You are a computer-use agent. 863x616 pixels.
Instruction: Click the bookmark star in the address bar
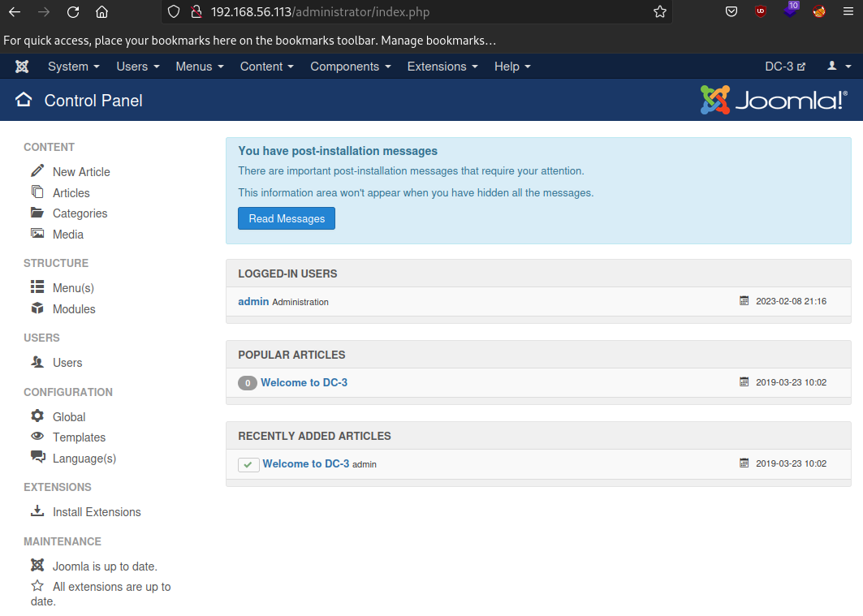(660, 12)
